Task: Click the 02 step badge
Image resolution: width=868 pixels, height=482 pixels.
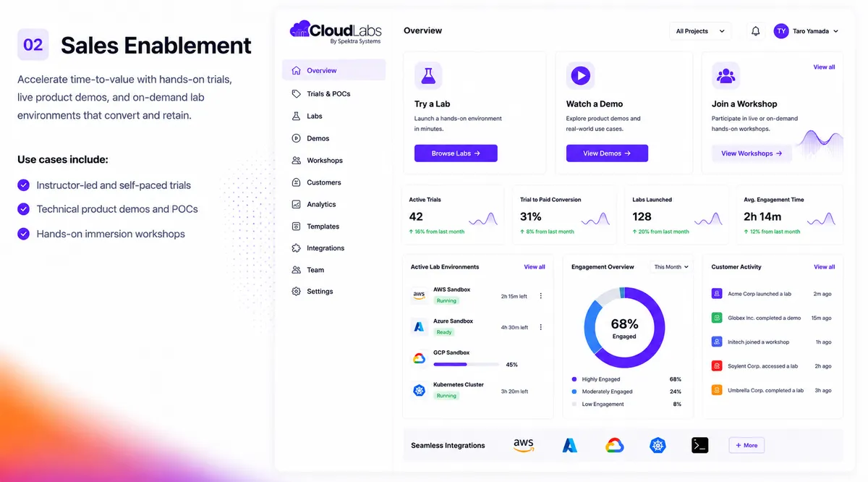Action: click(x=33, y=45)
